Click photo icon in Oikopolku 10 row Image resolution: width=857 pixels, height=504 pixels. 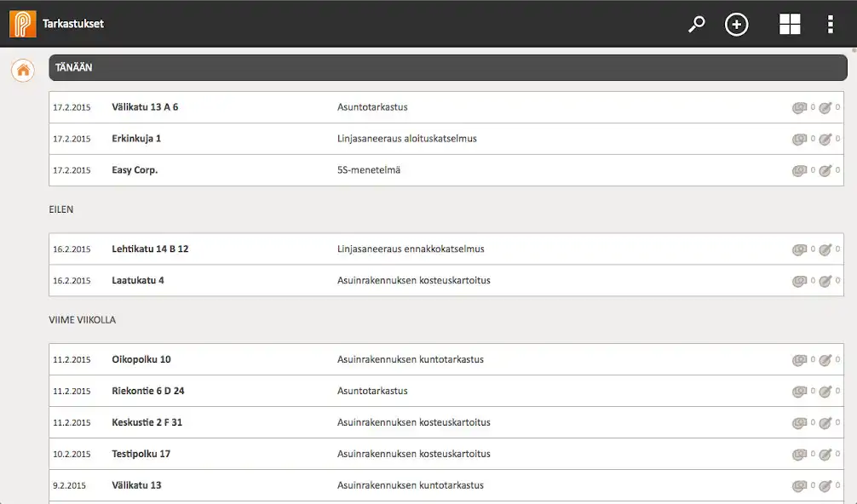click(x=799, y=360)
